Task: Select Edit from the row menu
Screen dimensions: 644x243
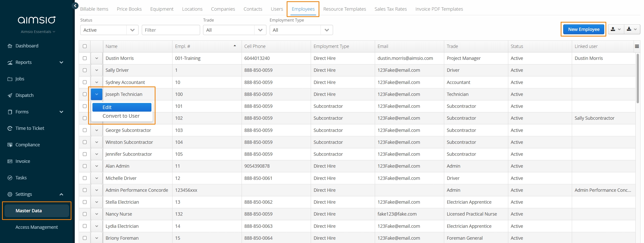Action: pos(122,107)
